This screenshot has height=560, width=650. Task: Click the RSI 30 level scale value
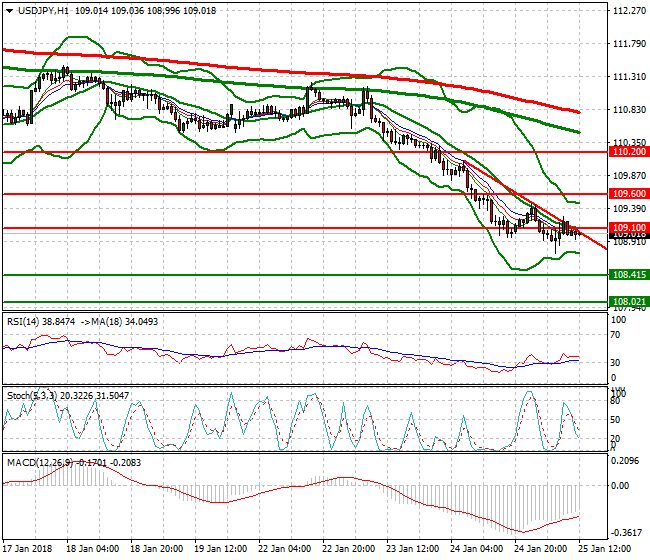(x=616, y=363)
